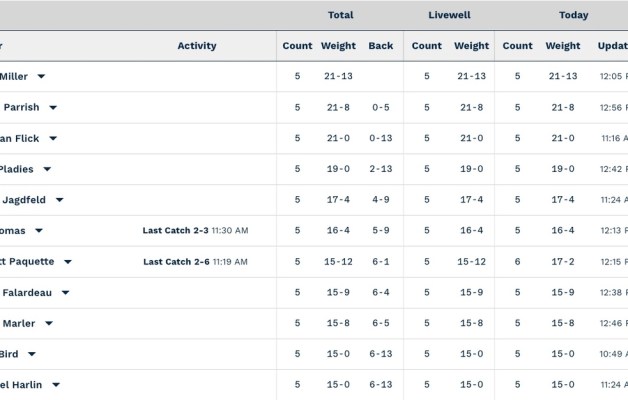This screenshot has height=400, width=628.
Task: Expand the Parrish row dropdown arrow
Action: tap(53, 108)
